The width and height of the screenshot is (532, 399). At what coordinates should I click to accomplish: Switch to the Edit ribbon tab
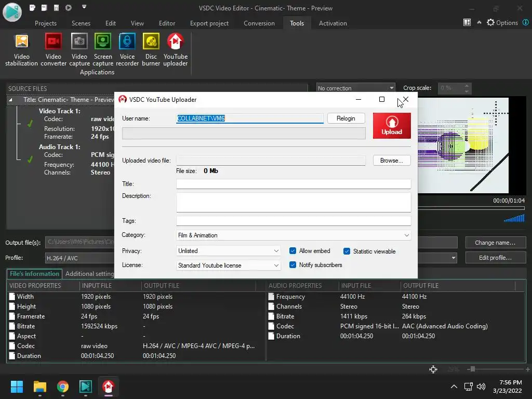[110, 23]
